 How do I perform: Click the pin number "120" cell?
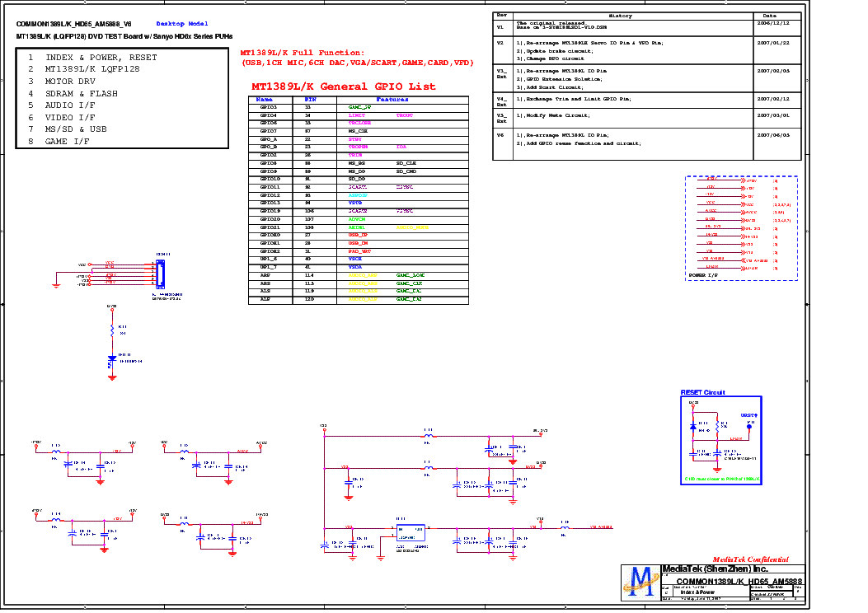coord(309,299)
